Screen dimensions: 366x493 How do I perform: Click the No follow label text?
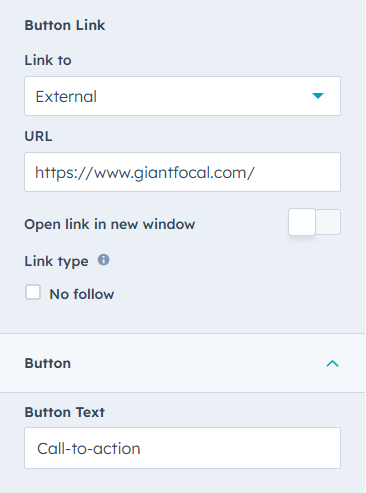click(x=82, y=294)
